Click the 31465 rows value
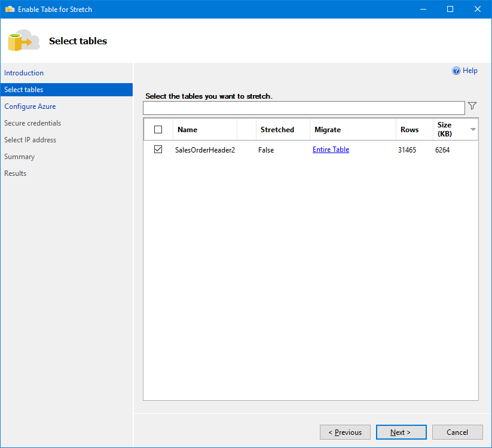Image resolution: width=492 pixels, height=448 pixels. (407, 150)
